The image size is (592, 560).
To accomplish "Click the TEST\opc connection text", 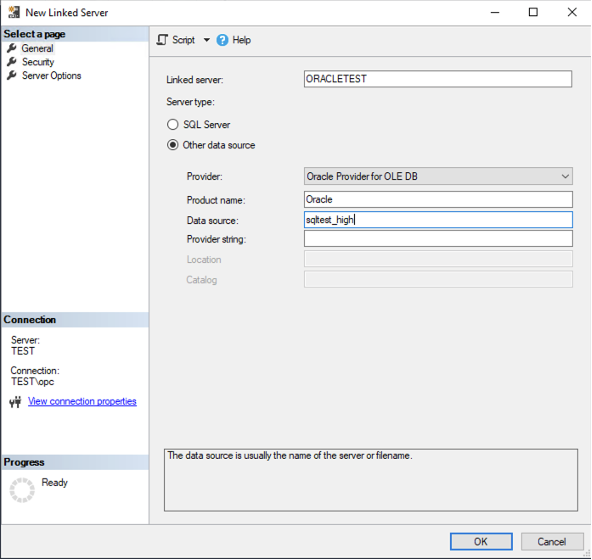I will click(32, 382).
